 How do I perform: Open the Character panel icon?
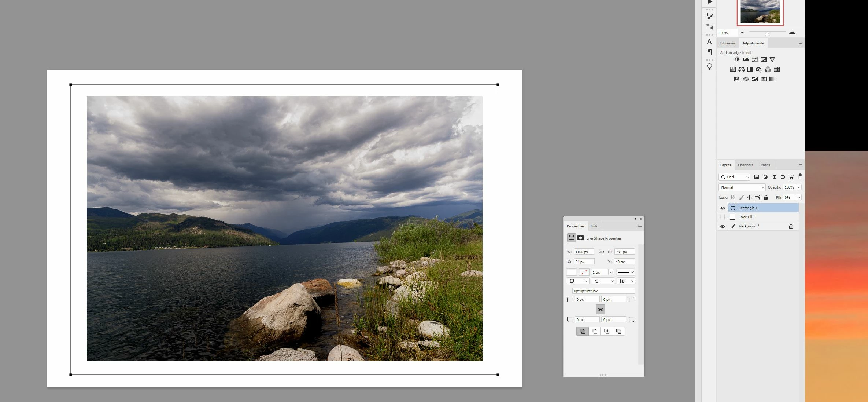coord(710,42)
